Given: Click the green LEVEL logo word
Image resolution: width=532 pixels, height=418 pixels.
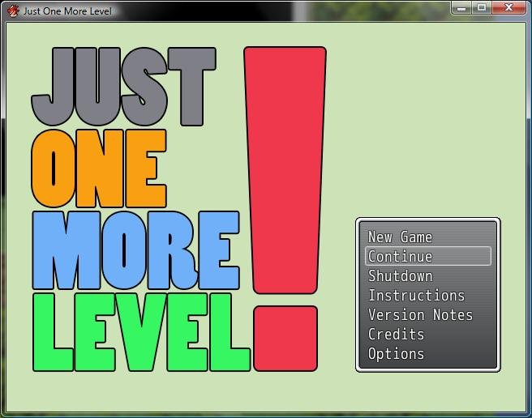Looking at the screenshot, I should [141, 332].
